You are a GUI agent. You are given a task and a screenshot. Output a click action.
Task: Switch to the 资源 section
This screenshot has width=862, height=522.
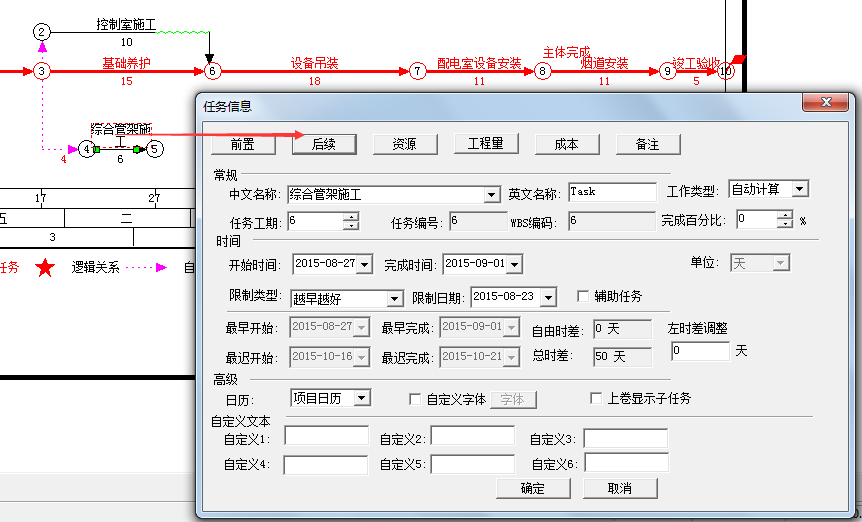pyautogui.click(x=404, y=144)
